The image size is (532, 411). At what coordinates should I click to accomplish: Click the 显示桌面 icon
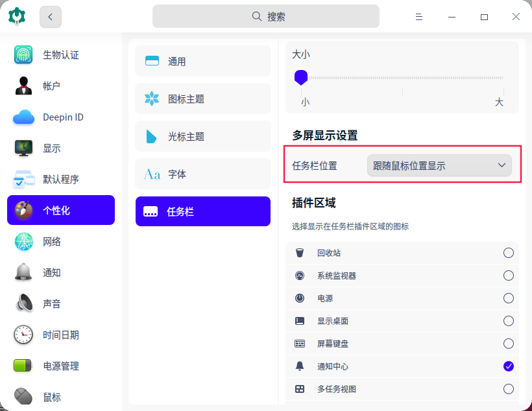pyautogui.click(x=300, y=321)
